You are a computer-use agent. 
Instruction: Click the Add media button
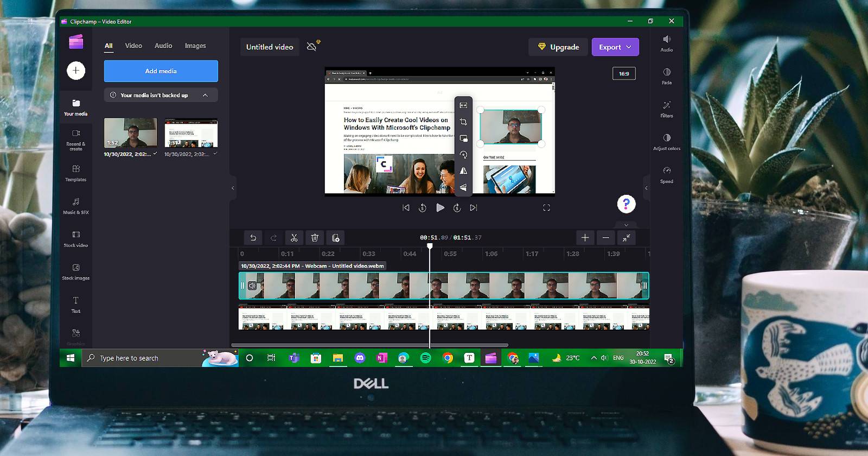tap(161, 71)
